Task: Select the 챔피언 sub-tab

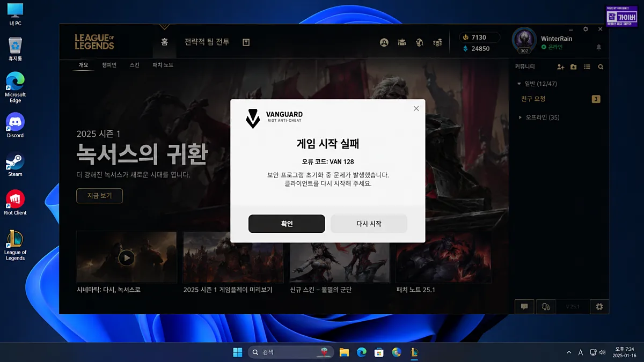Action: click(109, 65)
